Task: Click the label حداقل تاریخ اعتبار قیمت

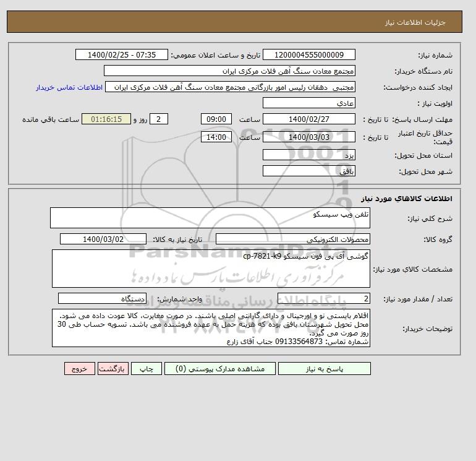Action: [425, 137]
